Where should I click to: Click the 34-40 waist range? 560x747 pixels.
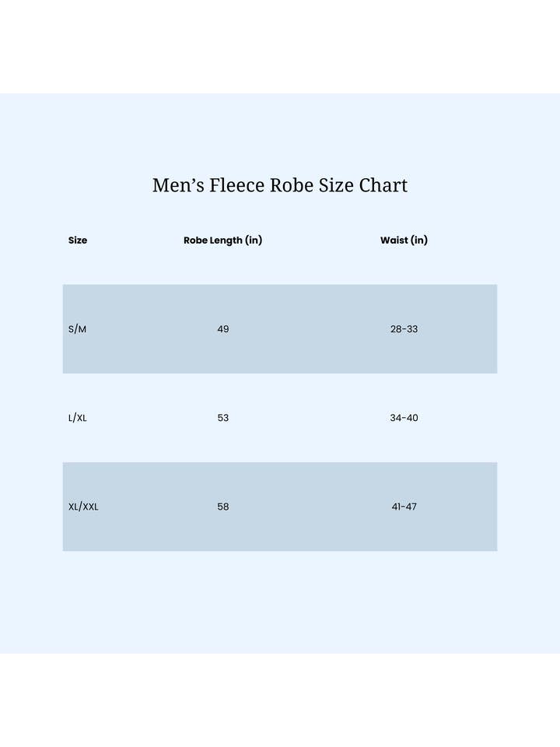pos(404,418)
